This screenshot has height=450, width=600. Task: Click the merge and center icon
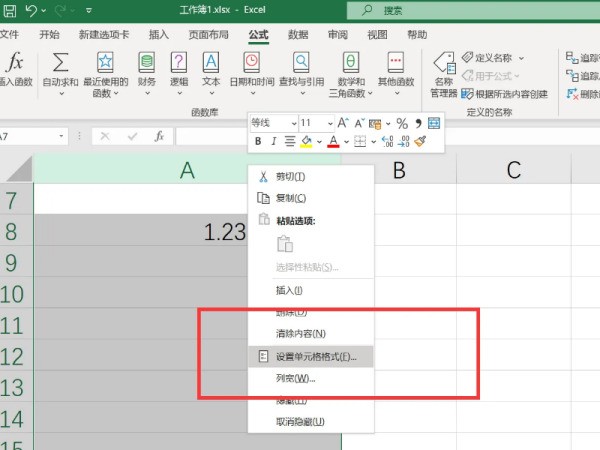434,123
